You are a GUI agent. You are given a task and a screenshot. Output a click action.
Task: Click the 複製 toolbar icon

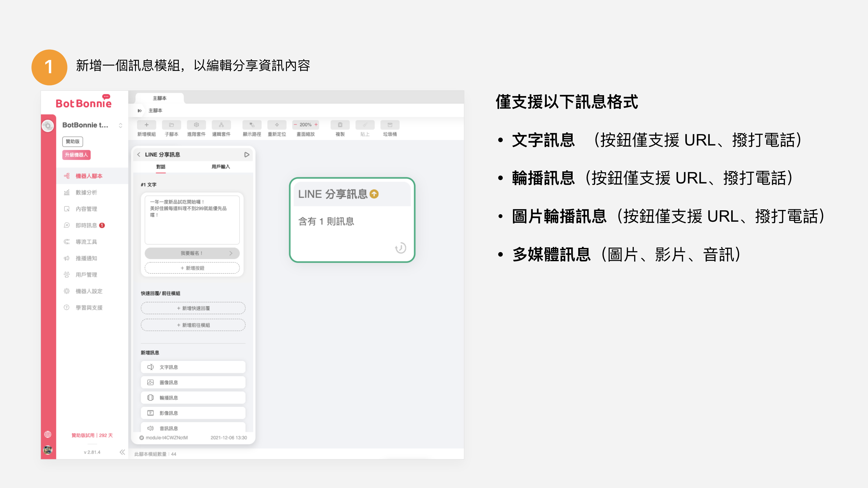(x=340, y=125)
